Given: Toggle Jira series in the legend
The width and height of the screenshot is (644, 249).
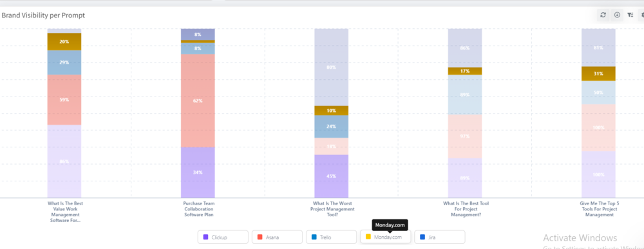Looking at the screenshot, I should coord(440,237).
